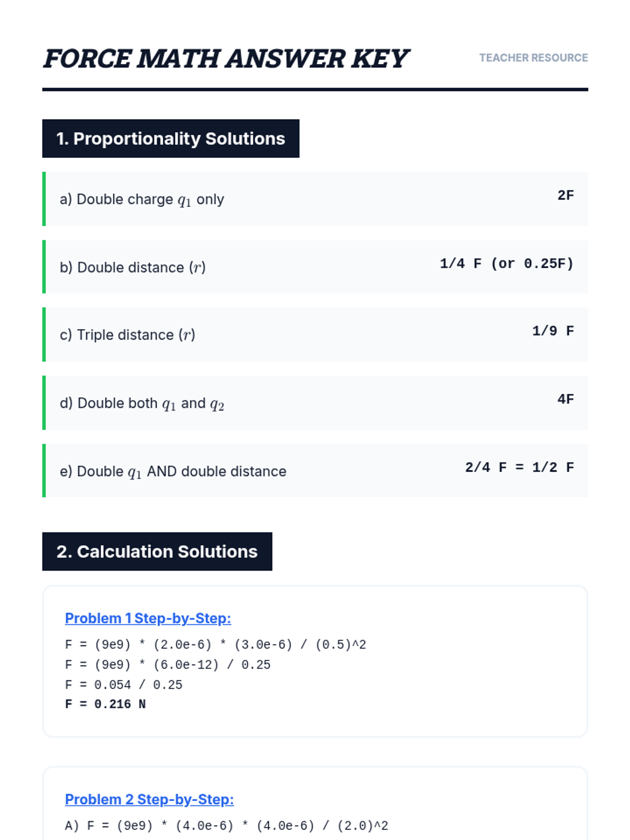This screenshot has width=630, height=840.
Task: Click the line 'F = 0.054 / 0.25'
Action: pyautogui.click(x=124, y=685)
